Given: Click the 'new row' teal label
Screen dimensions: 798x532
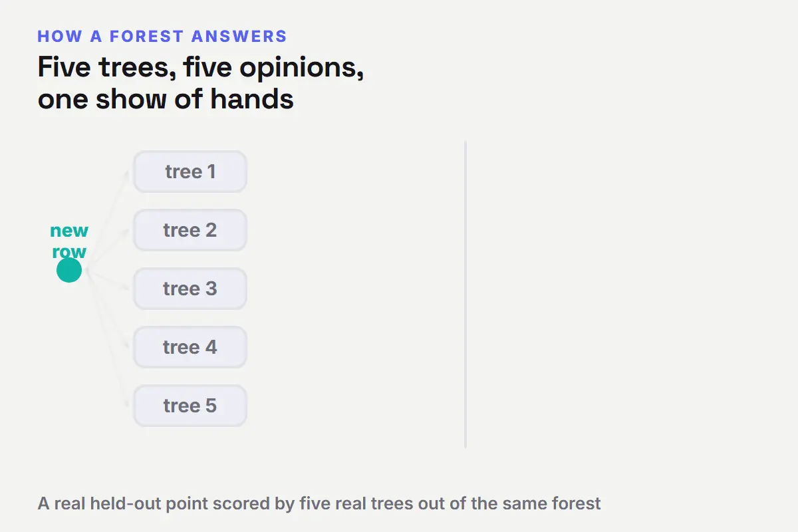Looking at the screenshot, I should click(x=69, y=241).
